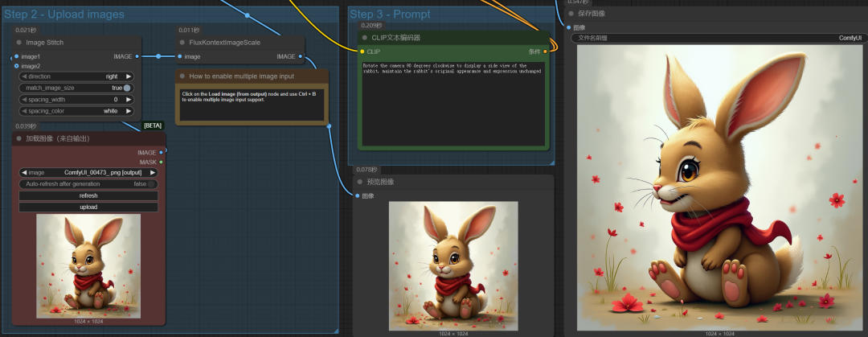Image resolution: width=868 pixels, height=337 pixels.
Task: Click the [BETA] badge above the 加载图像 node
Action: tap(153, 125)
